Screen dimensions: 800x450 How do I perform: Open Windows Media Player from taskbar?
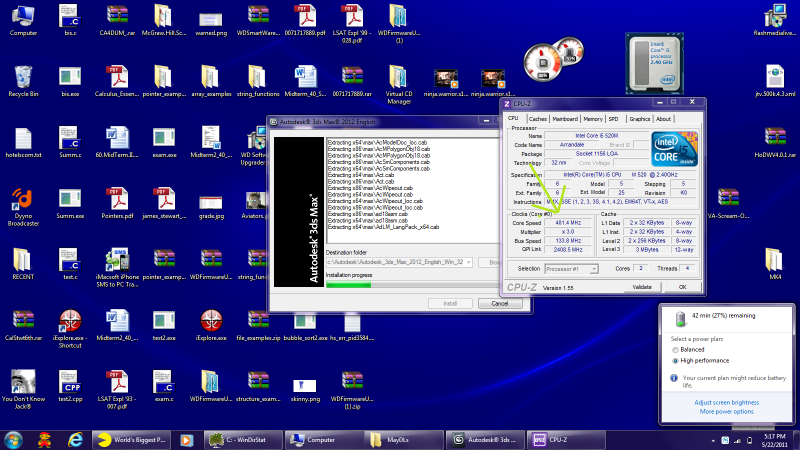(186, 440)
